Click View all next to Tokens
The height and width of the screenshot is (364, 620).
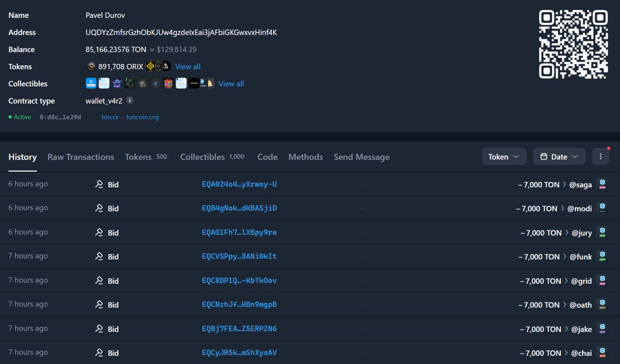[188, 66]
